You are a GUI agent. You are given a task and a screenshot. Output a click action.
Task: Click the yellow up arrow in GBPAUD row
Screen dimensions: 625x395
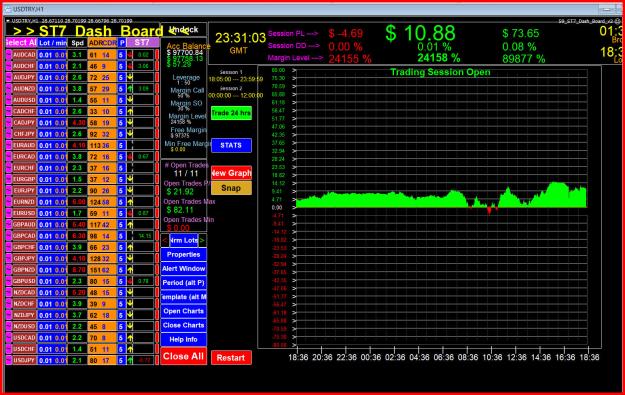pyautogui.click(x=130, y=224)
